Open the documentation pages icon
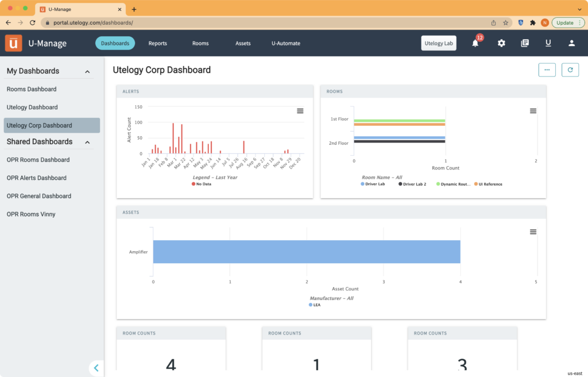588x377 pixels. tap(524, 43)
